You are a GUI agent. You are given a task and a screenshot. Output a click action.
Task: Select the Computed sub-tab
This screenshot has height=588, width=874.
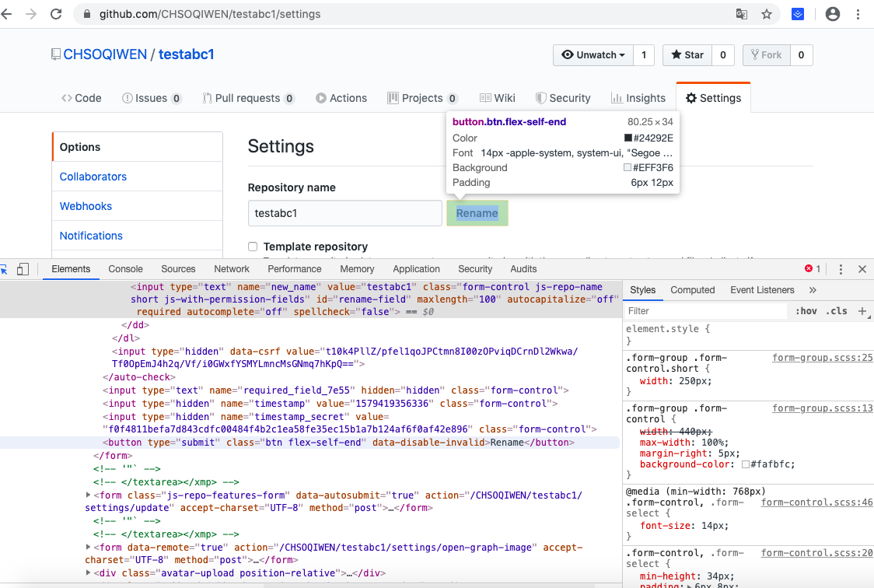click(692, 290)
